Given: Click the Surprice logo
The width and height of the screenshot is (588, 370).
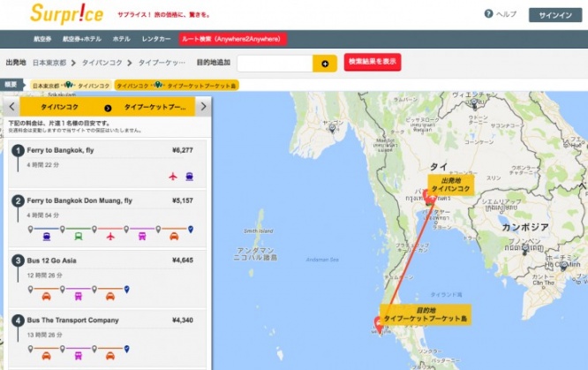Looking at the screenshot, I should [x=67, y=14].
